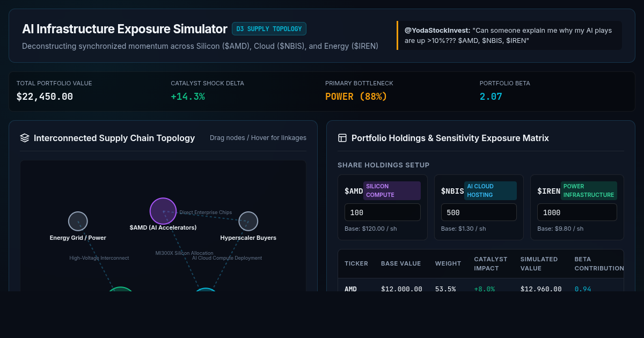The height and width of the screenshot is (338, 644).
Task: Click the SIMULATED VALUE column header
Action: (539, 263)
